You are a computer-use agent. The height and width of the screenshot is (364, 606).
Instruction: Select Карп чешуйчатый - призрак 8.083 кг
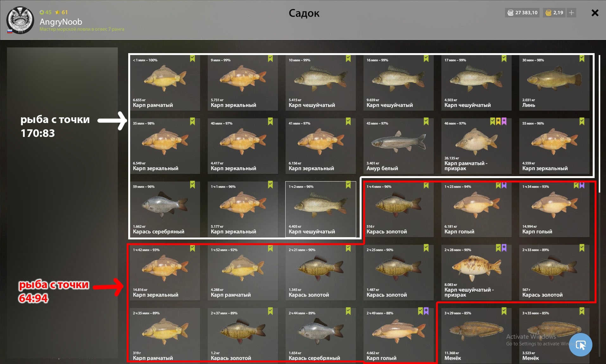point(477,273)
